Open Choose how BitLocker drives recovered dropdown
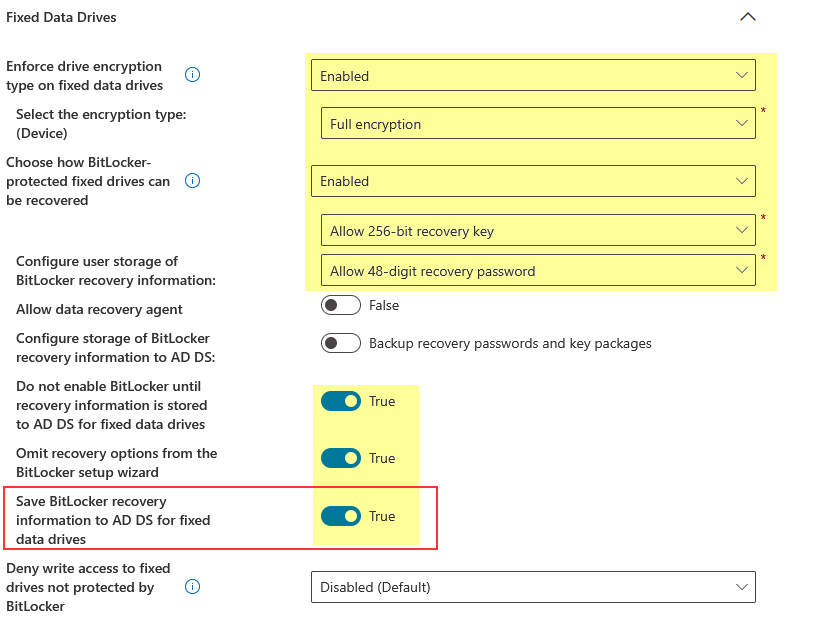840x628 pixels. (x=533, y=181)
